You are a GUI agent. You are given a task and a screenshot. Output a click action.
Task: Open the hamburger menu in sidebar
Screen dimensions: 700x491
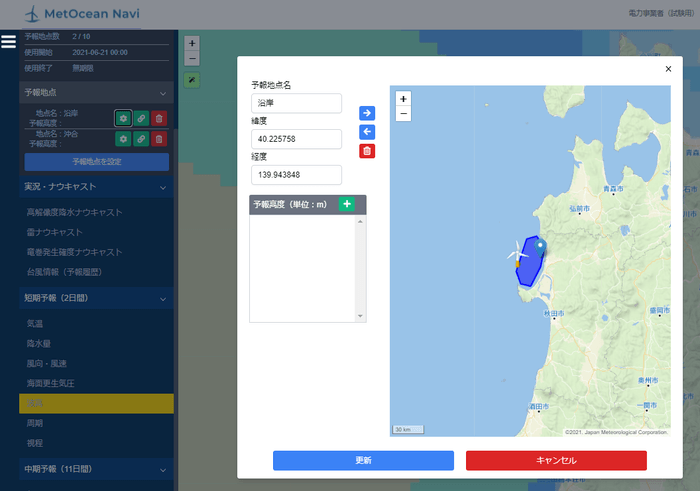(x=9, y=41)
